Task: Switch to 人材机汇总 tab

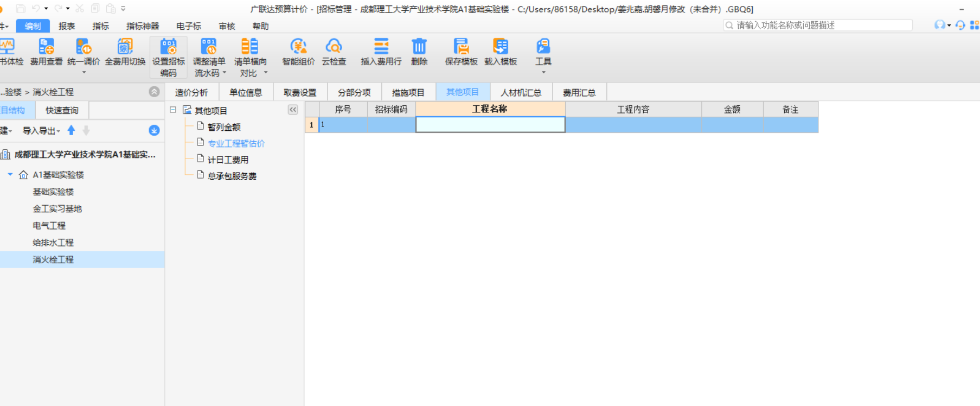Action: click(521, 92)
